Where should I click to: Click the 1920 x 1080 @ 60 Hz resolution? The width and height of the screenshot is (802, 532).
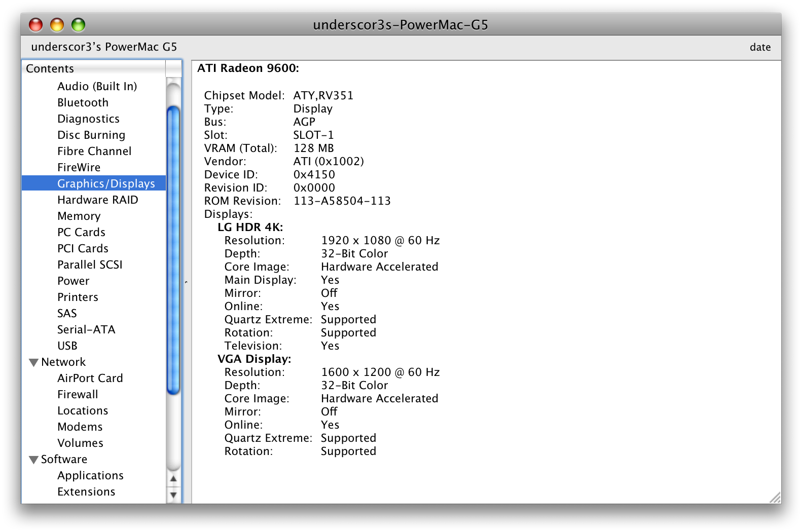[x=381, y=240]
